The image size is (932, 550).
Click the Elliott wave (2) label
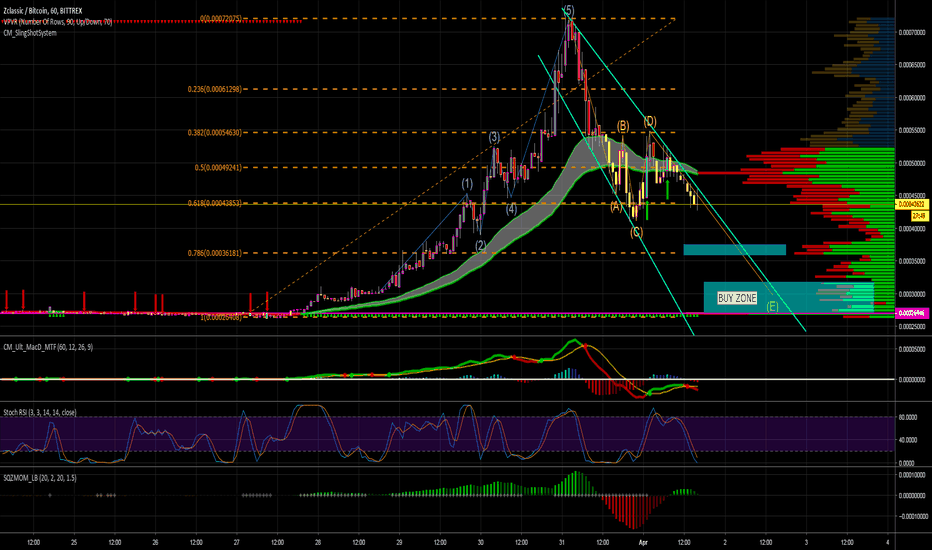tap(481, 245)
